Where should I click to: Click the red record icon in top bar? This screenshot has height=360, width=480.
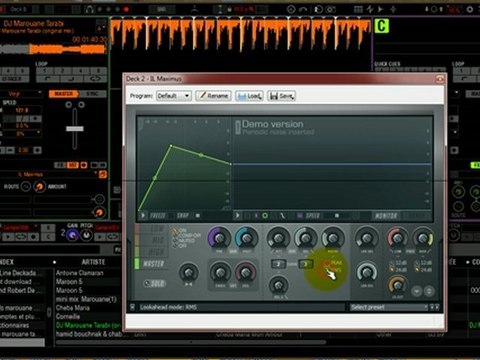click(126, 9)
